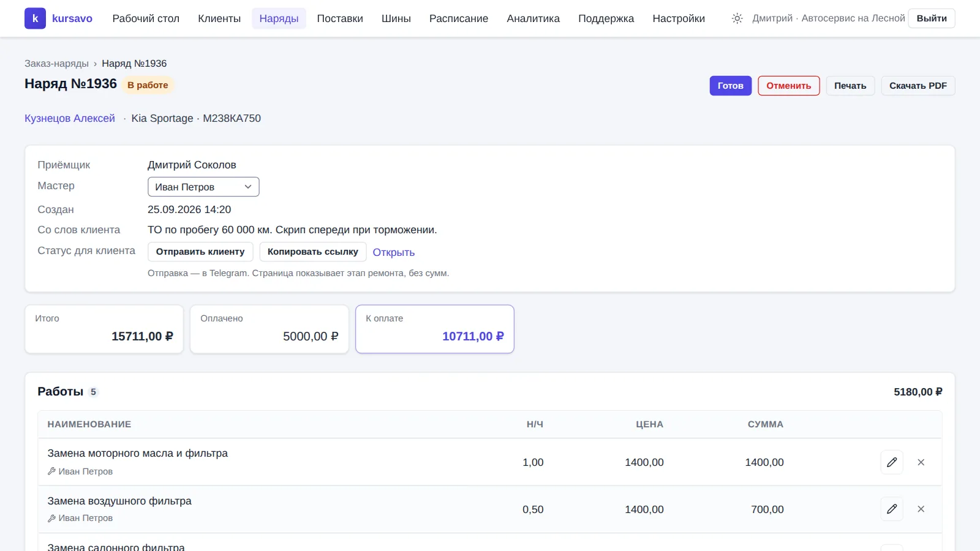Click the Печать button
The height and width of the screenshot is (551, 980).
pos(850,86)
